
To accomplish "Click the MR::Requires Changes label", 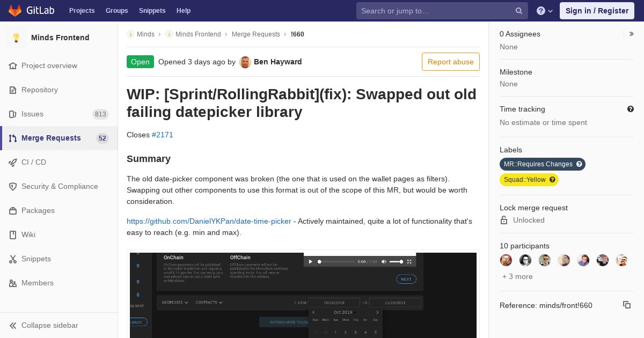I will coord(538,164).
